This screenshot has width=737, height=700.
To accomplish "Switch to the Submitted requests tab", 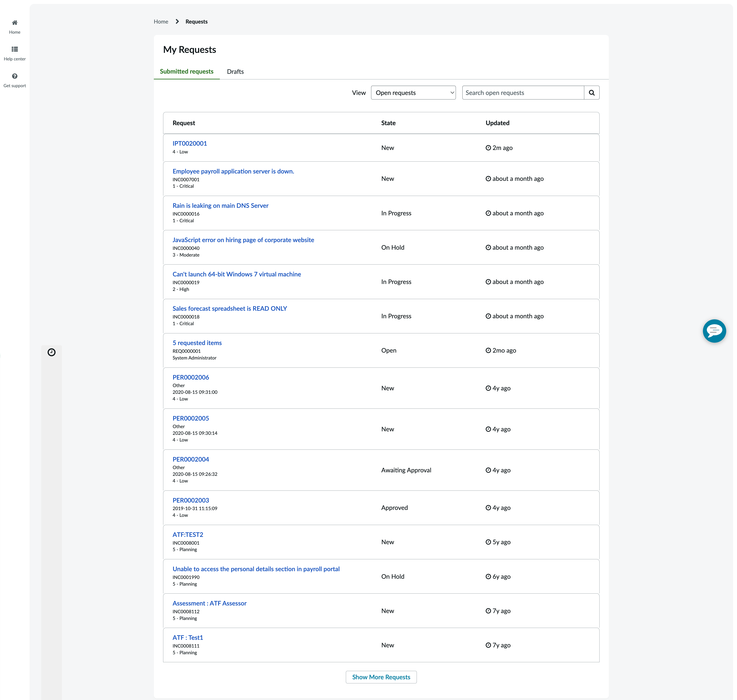I will 187,71.
